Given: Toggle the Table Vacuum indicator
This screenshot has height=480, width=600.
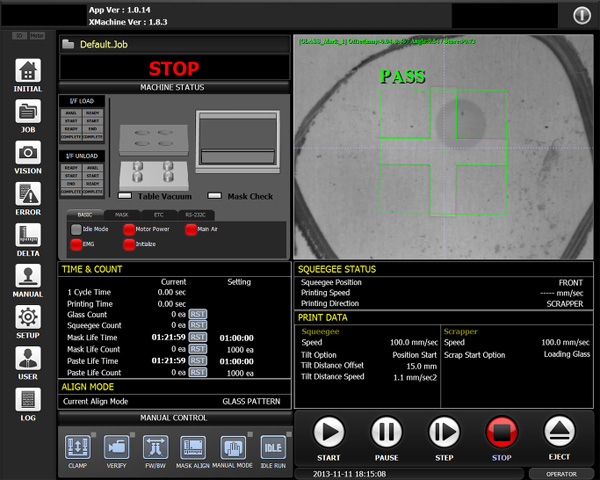Looking at the screenshot, I should tap(125, 196).
